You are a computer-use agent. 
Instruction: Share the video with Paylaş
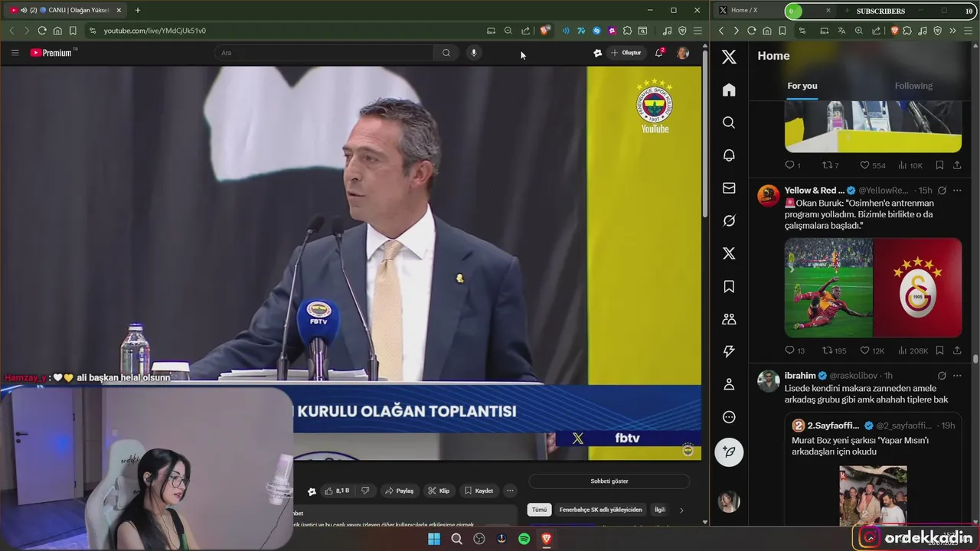coord(399,491)
